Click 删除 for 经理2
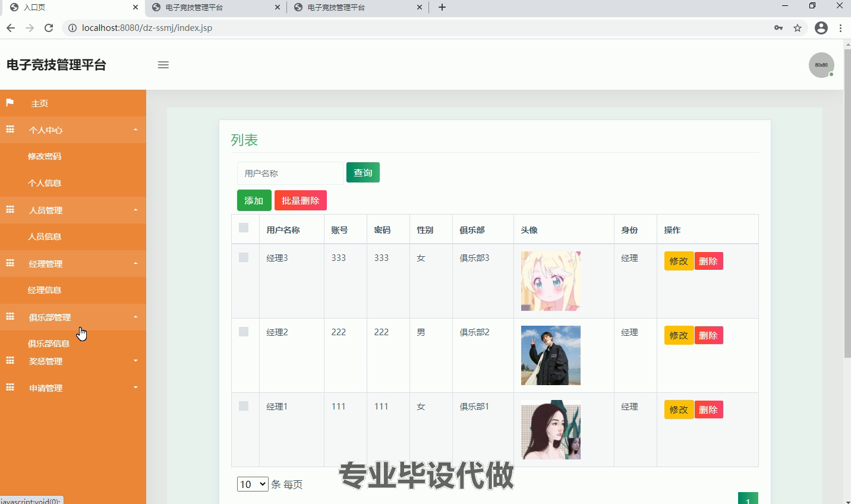 click(708, 335)
